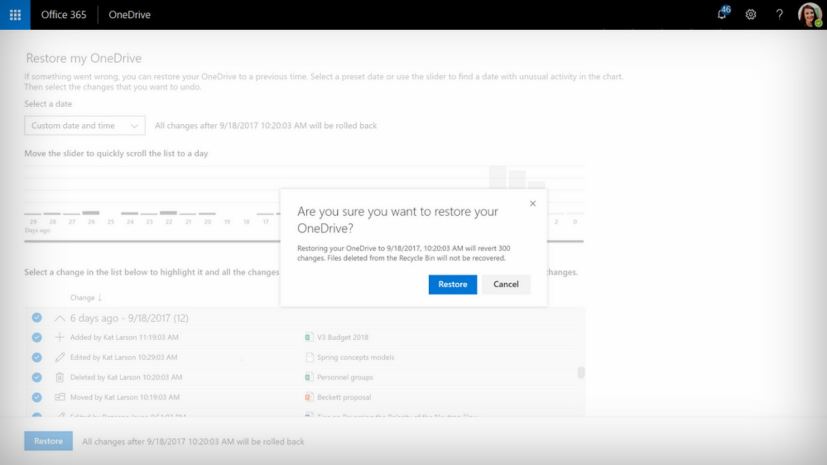
Task: Click the Personnel groups file icon
Action: click(x=309, y=377)
